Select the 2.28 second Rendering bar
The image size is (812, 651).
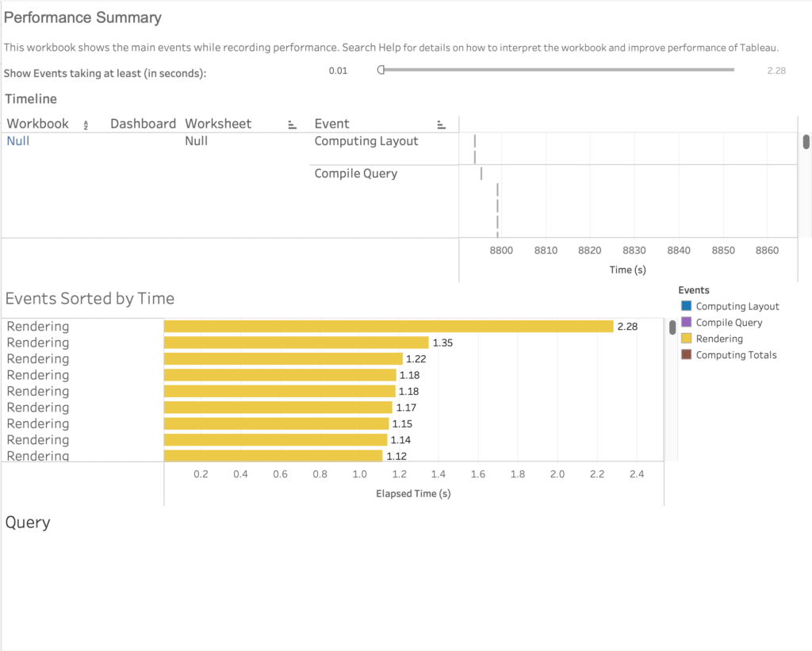tap(388, 326)
